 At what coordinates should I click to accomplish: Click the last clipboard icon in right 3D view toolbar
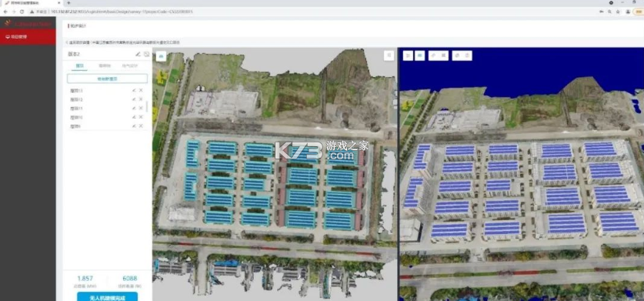467,55
